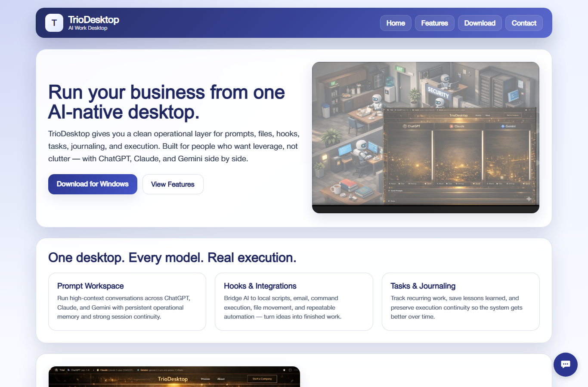This screenshot has width=588, height=387.
Task: Click the hero paragraph starting 'TrioDesktop gives you'
Action: (174, 146)
